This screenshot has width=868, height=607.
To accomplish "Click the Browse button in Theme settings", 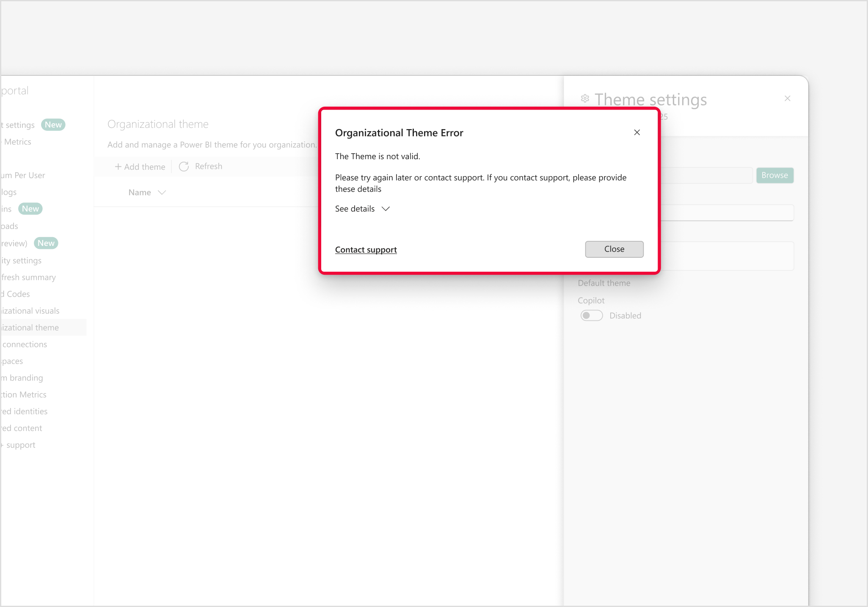I will 774,175.
